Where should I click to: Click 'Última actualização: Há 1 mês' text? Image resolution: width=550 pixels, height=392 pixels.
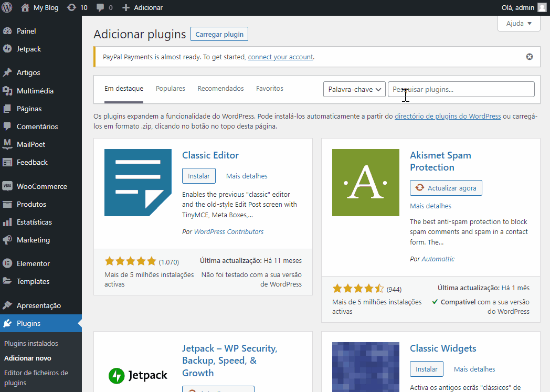(x=484, y=288)
